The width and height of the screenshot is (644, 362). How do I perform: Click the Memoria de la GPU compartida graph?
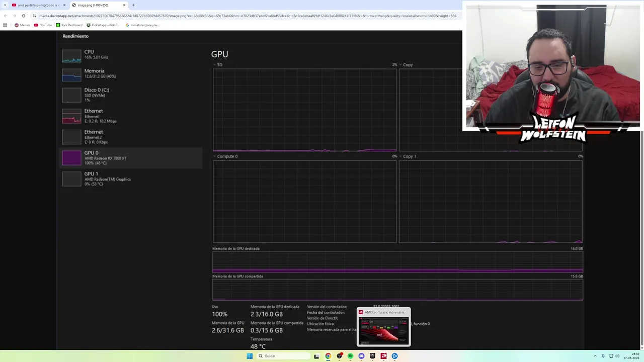point(397,290)
